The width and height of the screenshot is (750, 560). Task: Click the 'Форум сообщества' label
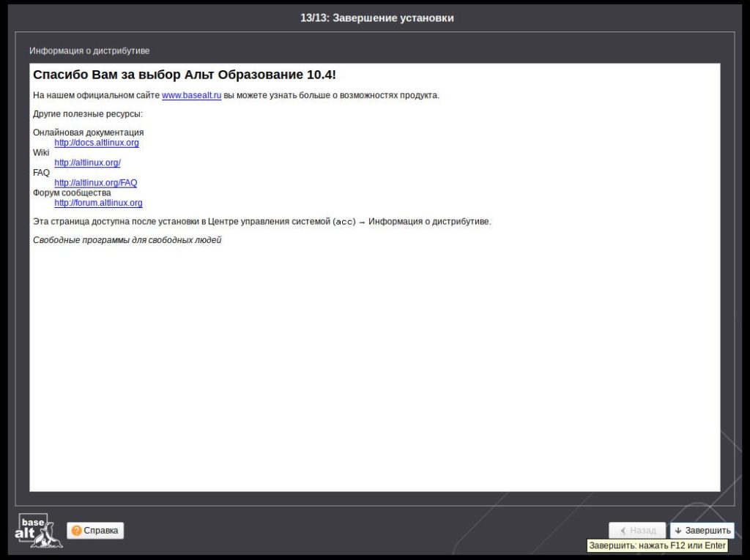click(72, 193)
